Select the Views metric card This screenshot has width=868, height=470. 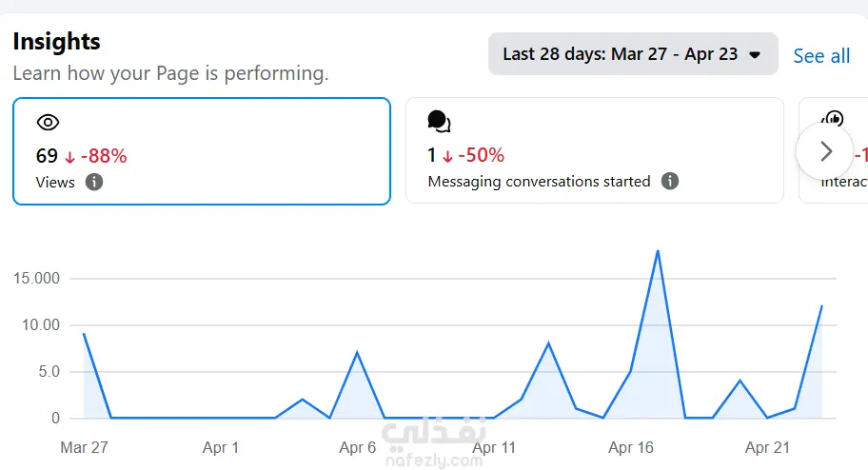202,151
